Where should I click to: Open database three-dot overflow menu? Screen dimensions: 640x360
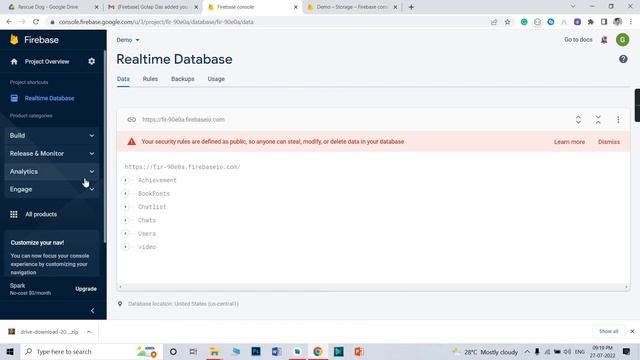click(618, 120)
